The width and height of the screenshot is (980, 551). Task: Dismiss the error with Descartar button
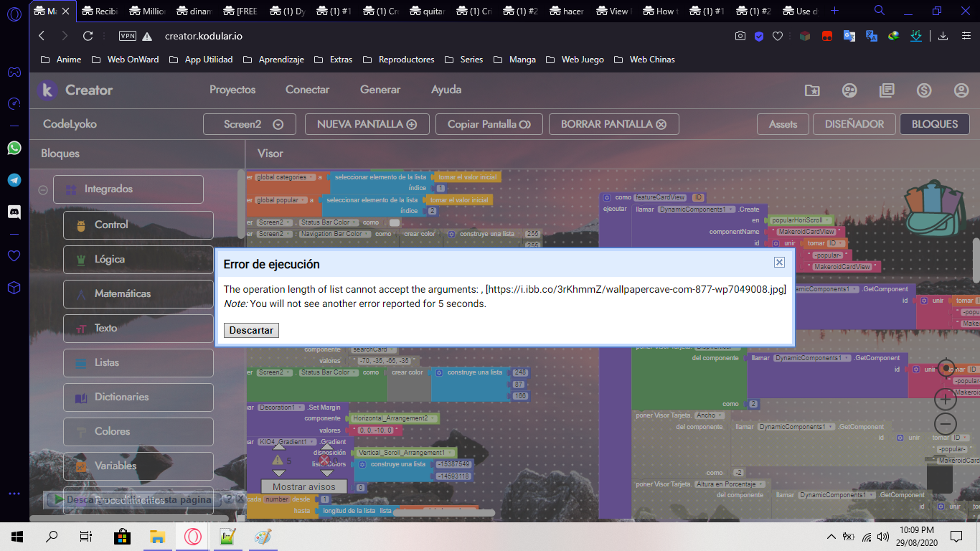[x=251, y=330]
